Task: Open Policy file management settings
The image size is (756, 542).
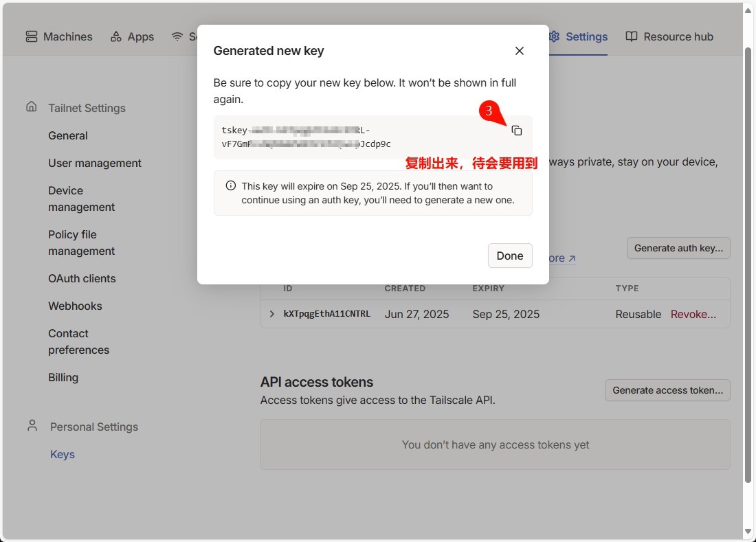Action: point(82,242)
